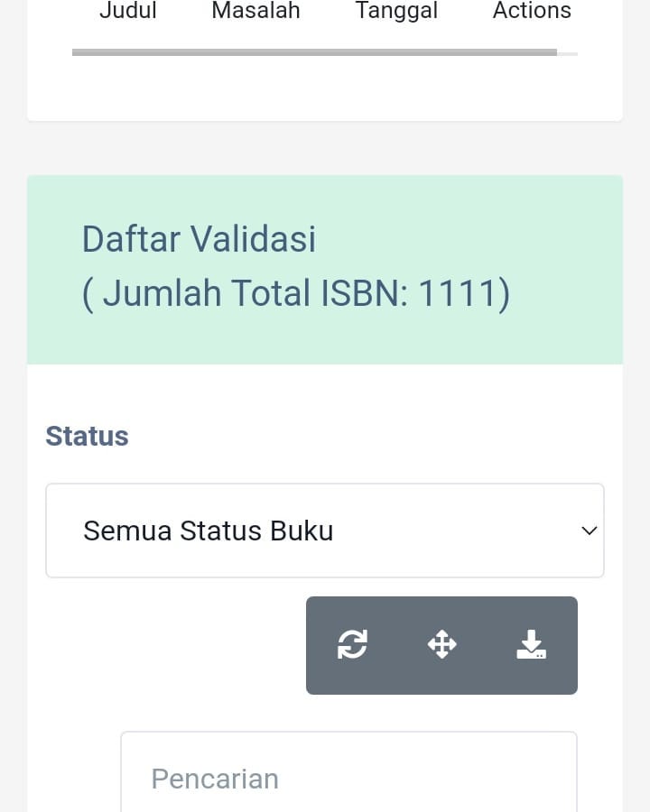Click the four-way arrows move icon

pos(441,644)
